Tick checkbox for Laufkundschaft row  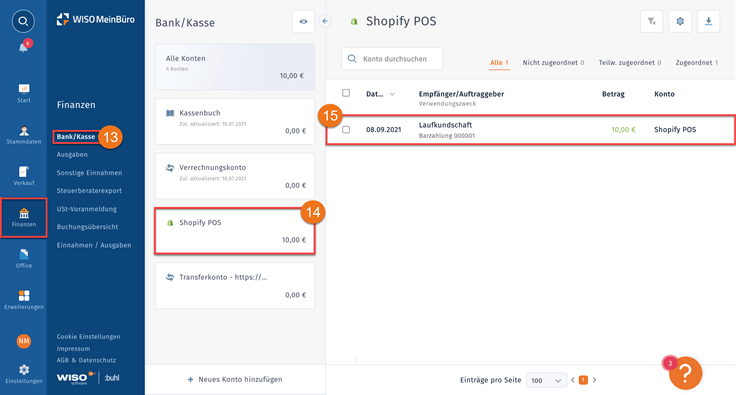[x=346, y=129]
